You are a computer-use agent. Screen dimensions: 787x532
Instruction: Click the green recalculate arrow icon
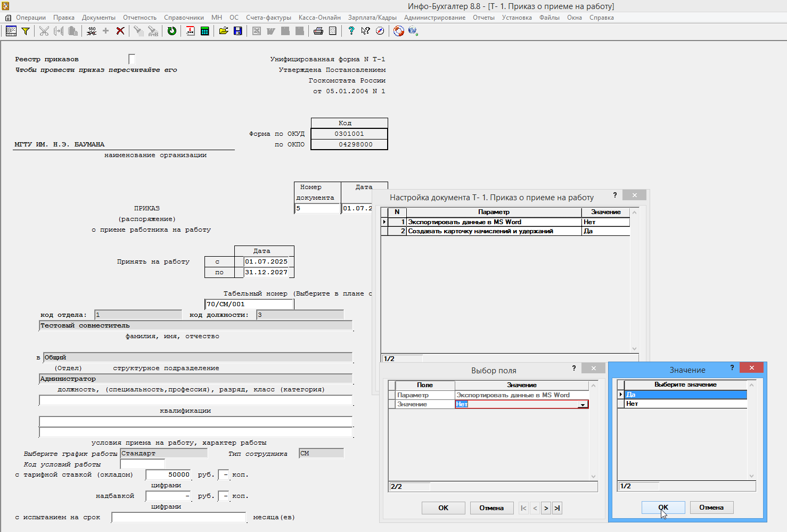click(172, 31)
